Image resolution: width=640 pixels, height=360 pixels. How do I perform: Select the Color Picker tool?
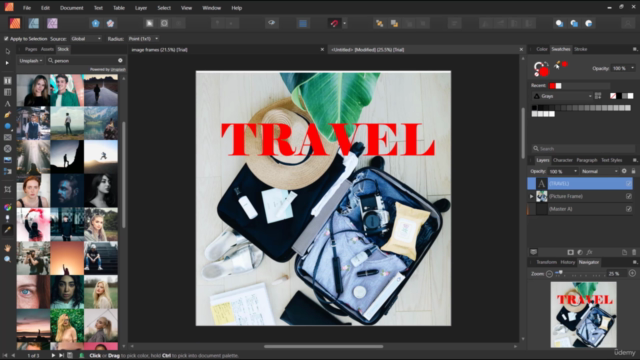tap(7, 230)
